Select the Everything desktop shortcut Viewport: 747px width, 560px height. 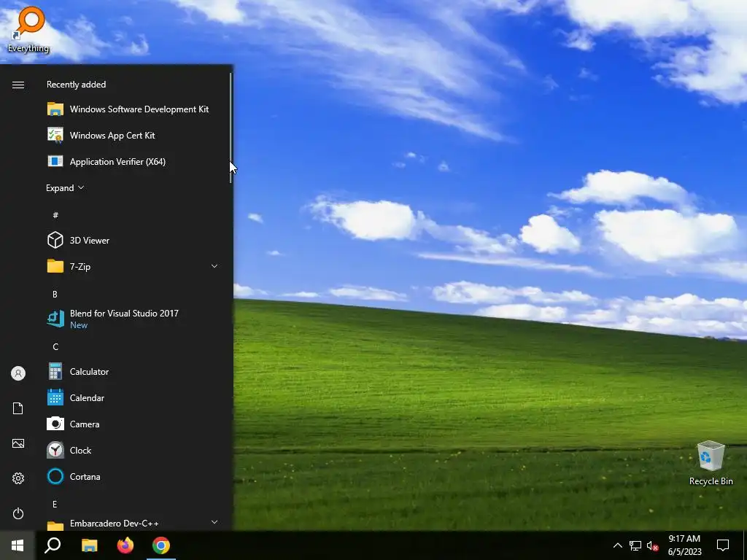[28, 29]
